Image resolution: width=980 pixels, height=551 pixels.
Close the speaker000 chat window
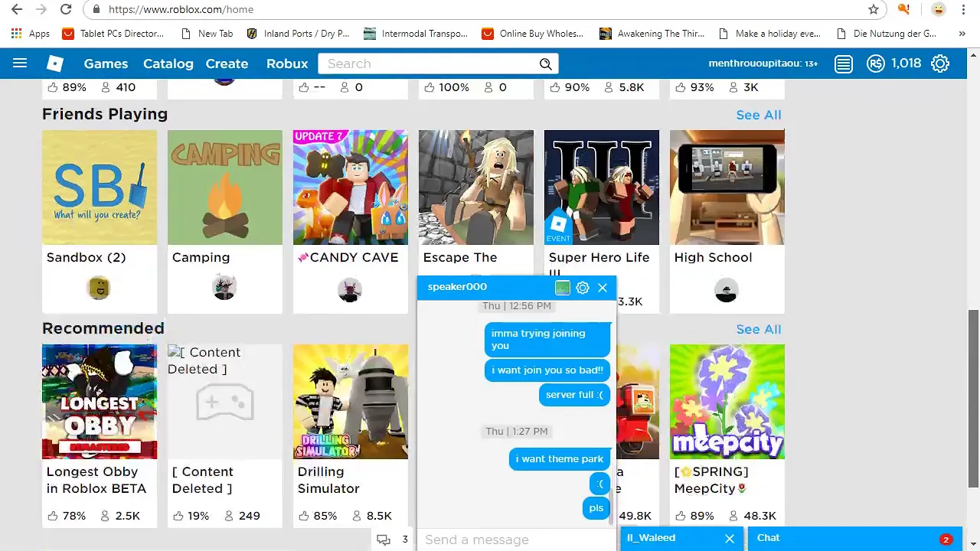(603, 288)
